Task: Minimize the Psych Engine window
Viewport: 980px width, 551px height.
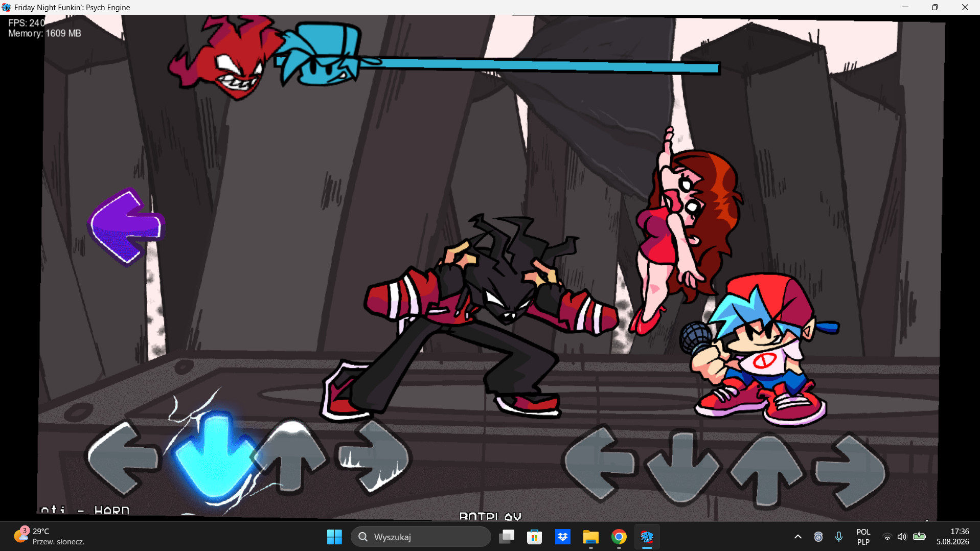Action: [x=905, y=7]
